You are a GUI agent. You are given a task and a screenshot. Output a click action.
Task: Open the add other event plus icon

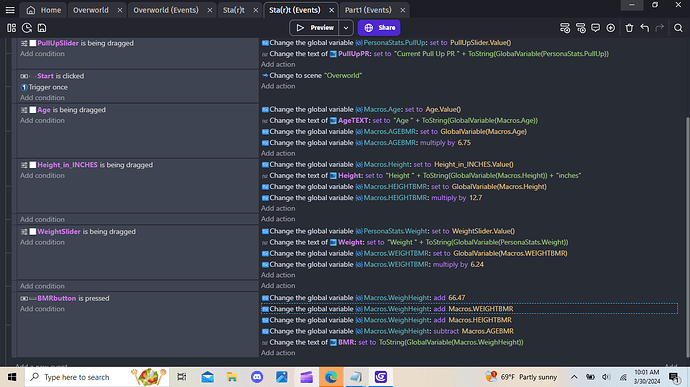(x=611, y=28)
